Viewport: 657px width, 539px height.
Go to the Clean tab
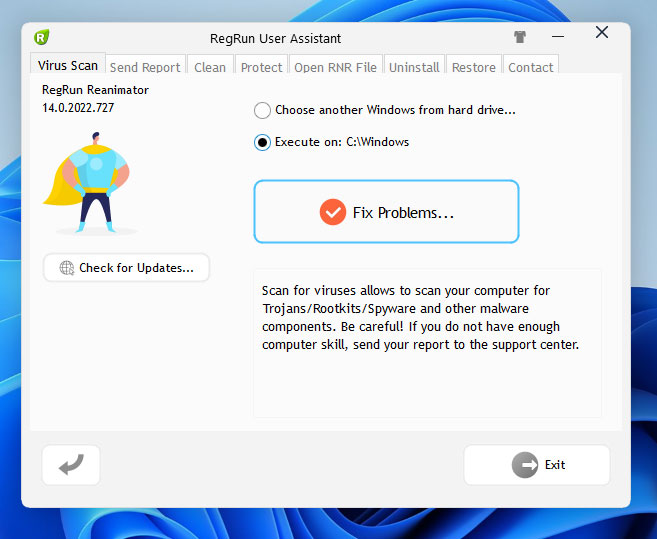(210, 67)
